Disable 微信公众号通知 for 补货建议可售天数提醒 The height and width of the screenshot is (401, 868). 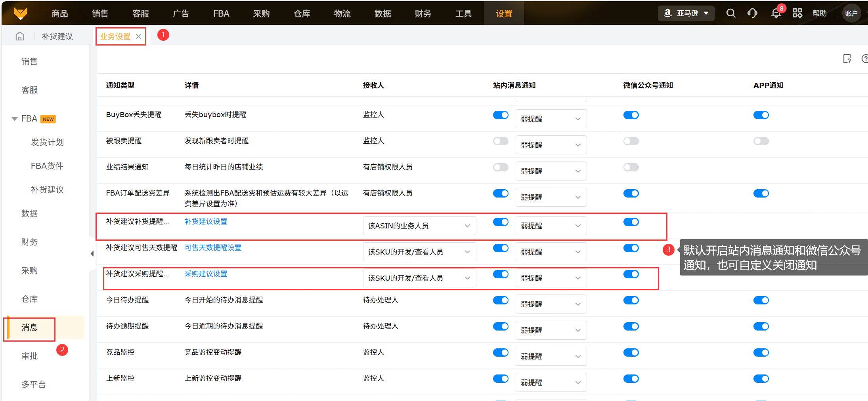631,248
